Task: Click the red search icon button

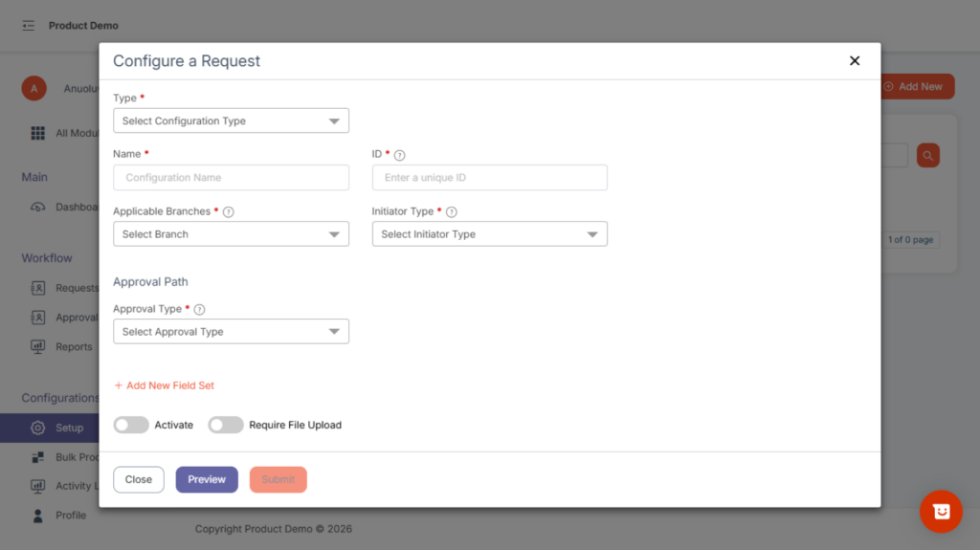Action: point(927,155)
